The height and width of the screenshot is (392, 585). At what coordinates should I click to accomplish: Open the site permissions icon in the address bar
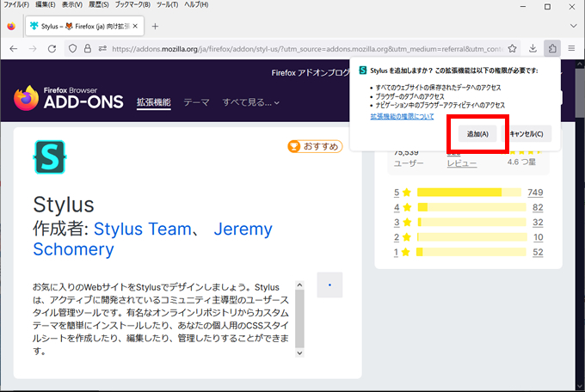(102, 48)
